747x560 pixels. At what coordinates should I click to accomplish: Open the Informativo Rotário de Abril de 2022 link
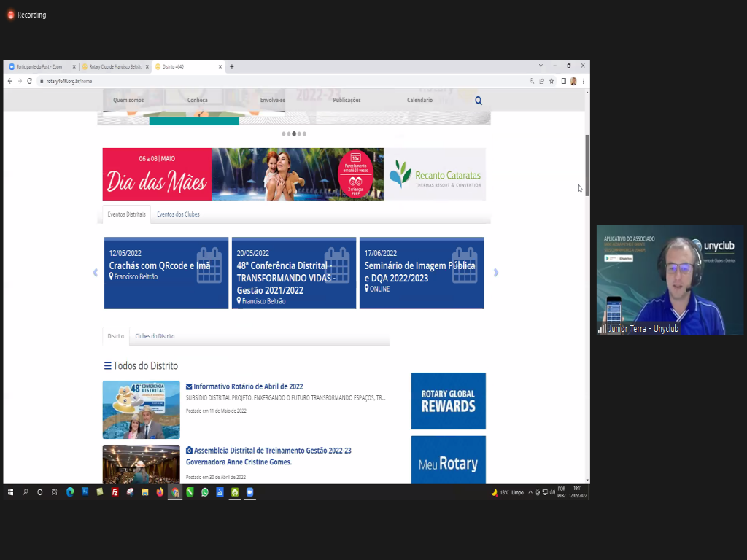(x=248, y=386)
